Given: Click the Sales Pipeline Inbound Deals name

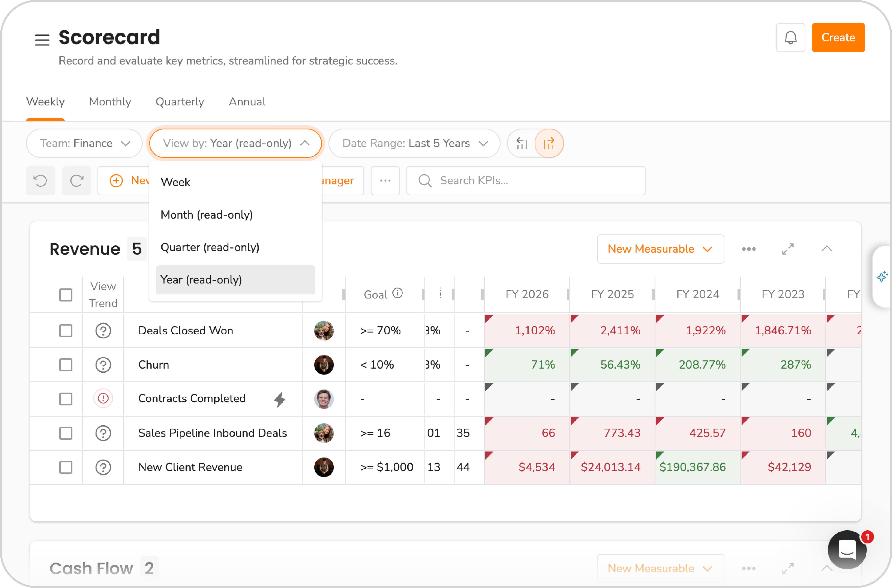Looking at the screenshot, I should click(x=213, y=433).
